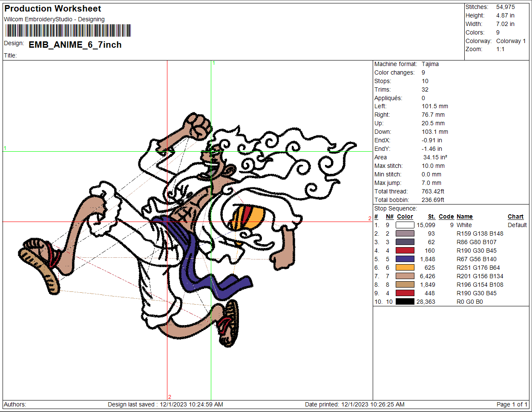This screenshot has height=412, width=532.
Task: Click the raised fist in the design
Action: 199,126
